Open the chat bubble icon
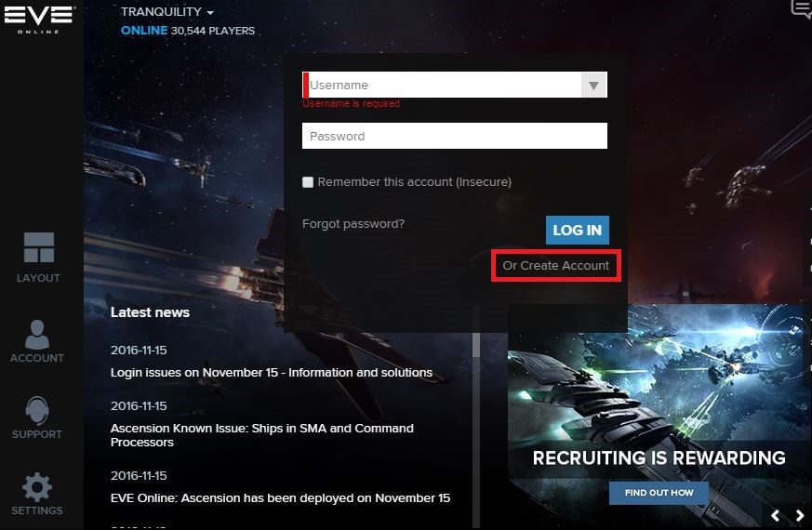 coord(801,8)
